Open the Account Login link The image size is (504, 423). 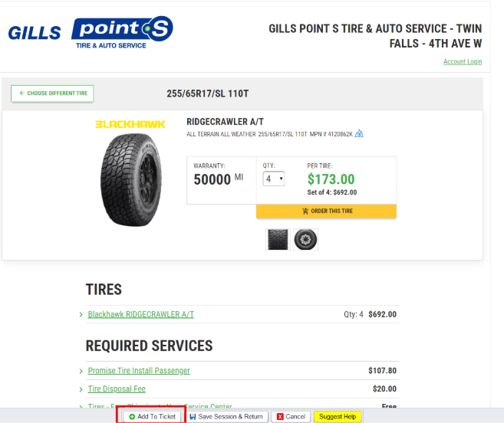(x=463, y=61)
